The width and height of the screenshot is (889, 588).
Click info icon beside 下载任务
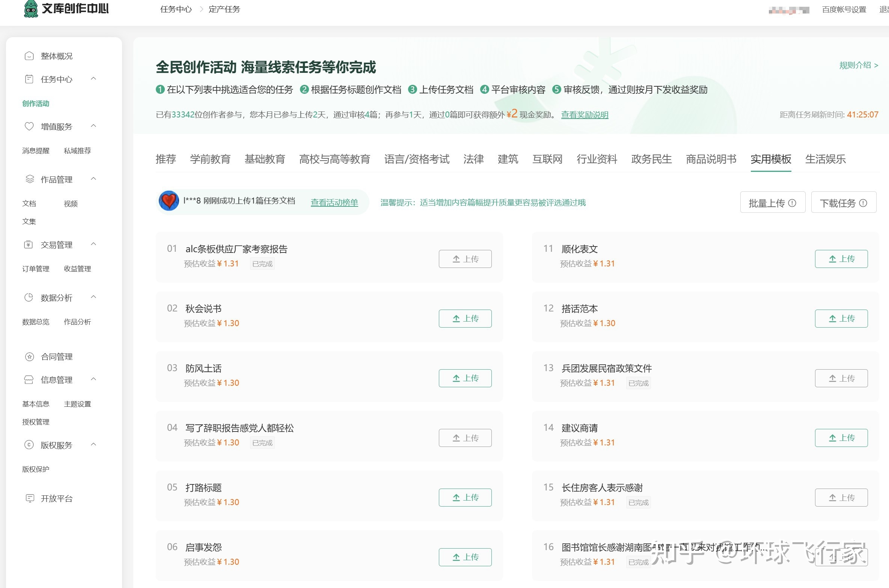[x=863, y=203]
